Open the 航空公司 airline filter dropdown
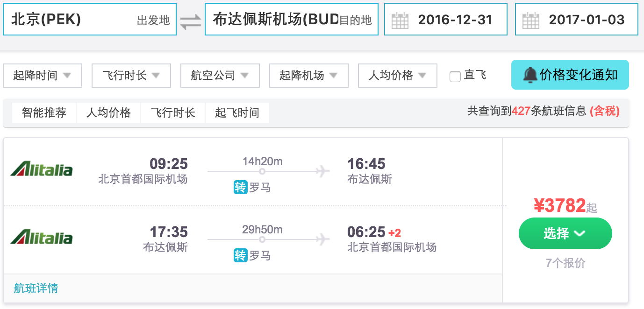Viewport: 644px width, 309px height. click(220, 76)
